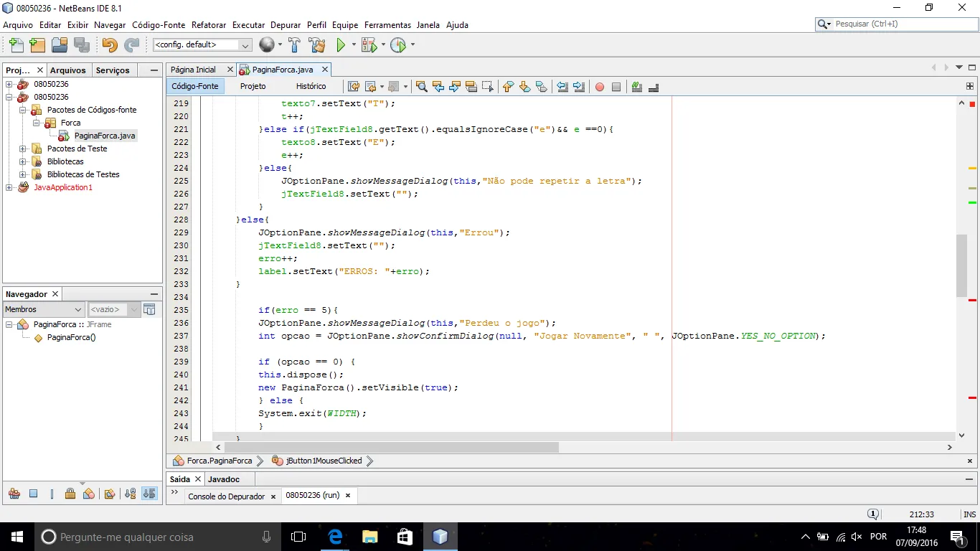The width and height of the screenshot is (980, 551).
Task: Click jButton1MouseClicked in the breadcrumb bar
Action: click(324, 461)
